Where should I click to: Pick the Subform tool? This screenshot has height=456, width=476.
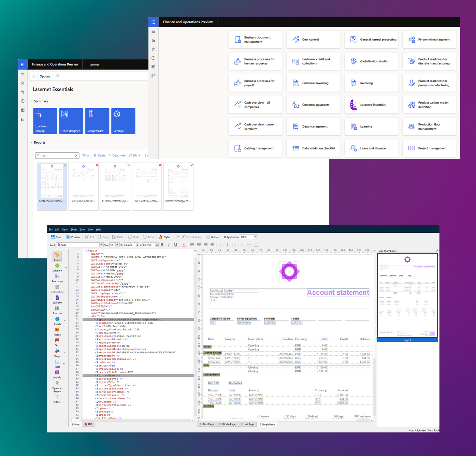point(57,299)
